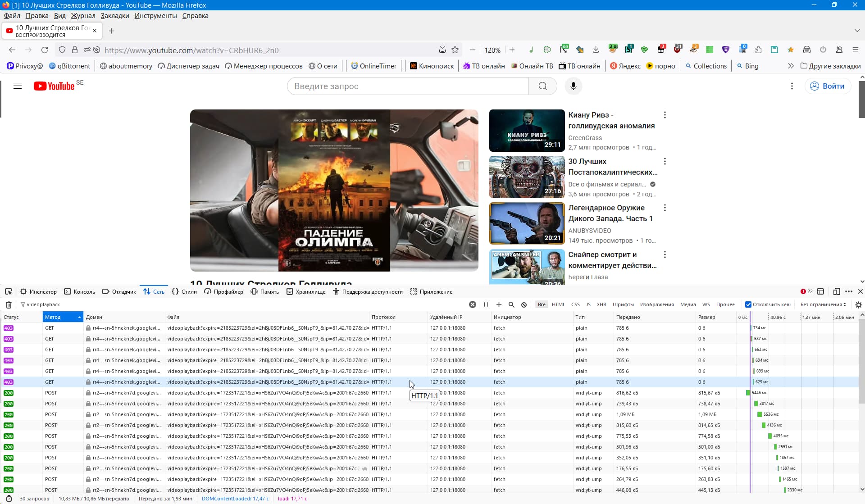This screenshot has width=865, height=504.
Task: Open the YouTube hamburger guide menu
Action: point(18,86)
